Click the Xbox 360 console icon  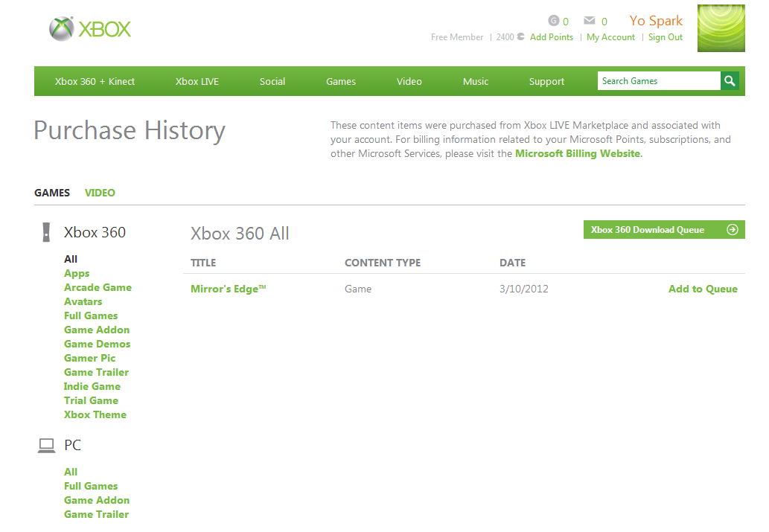click(x=46, y=232)
